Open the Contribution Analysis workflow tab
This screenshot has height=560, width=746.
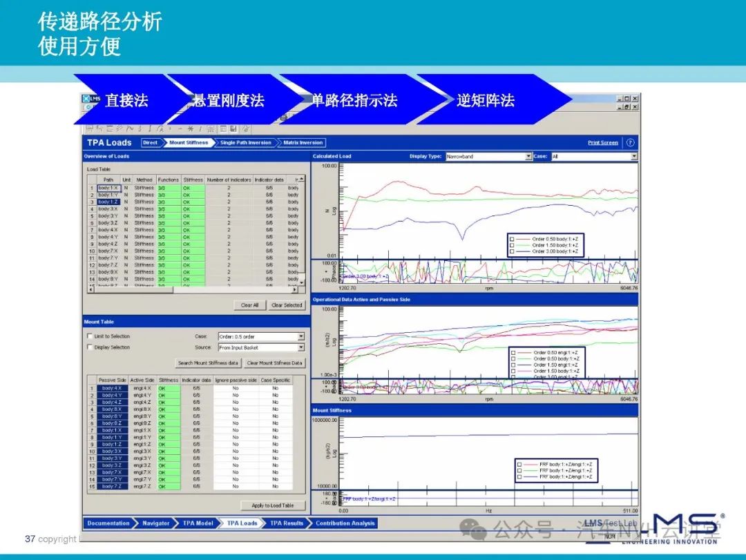click(345, 523)
